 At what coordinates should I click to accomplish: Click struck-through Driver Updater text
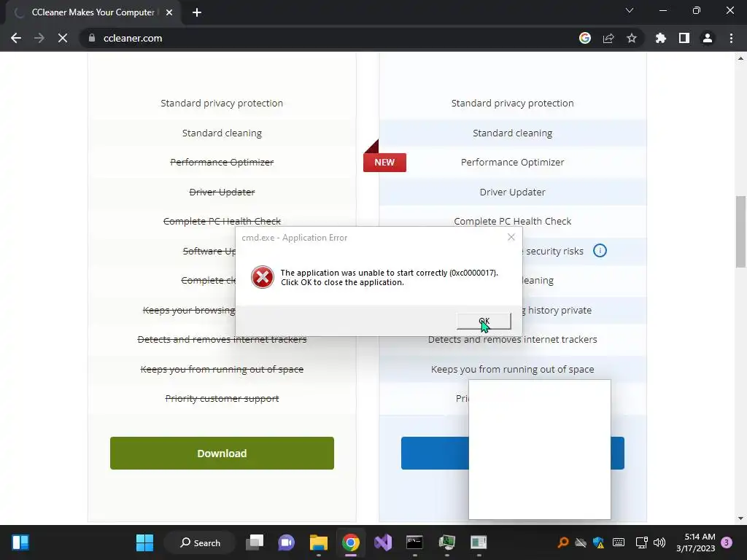[x=222, y=192]
